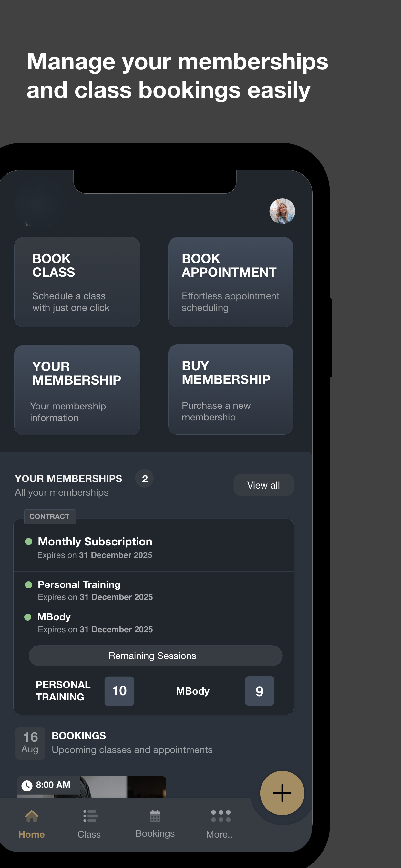Open the Book Class card
The height and width of the screenshot is (868, 401).
[x=77, y=282]
